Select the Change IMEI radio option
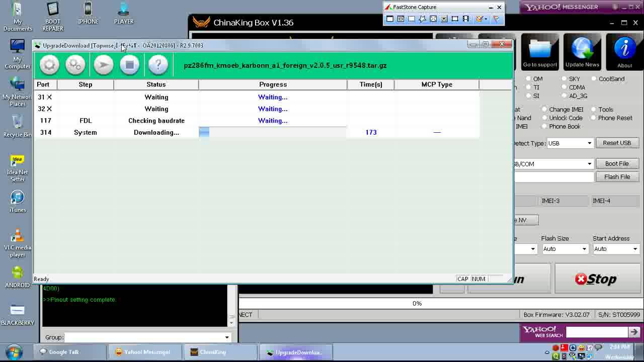 pos(544,110)
